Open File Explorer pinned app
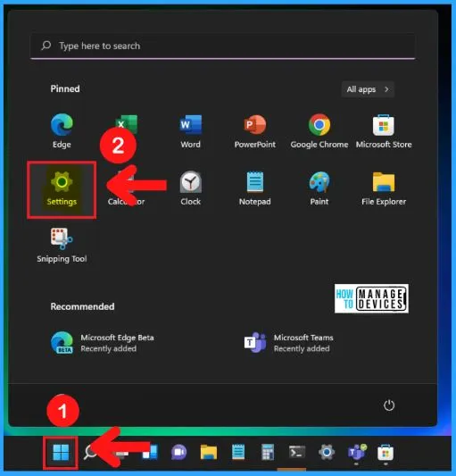This screenshot has height=476, width=456. [384, 188]
